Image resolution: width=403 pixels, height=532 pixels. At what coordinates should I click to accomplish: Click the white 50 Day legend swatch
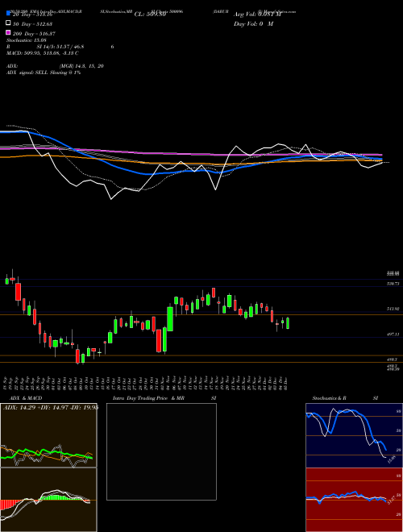pyautogui.click(x=8, y=23)
